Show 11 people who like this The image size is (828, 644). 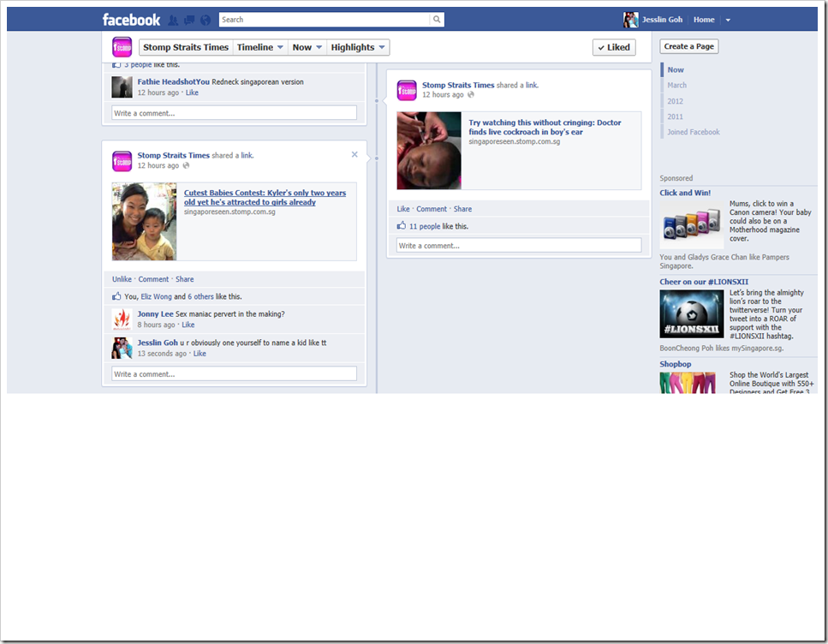click(x=425, y=226)
